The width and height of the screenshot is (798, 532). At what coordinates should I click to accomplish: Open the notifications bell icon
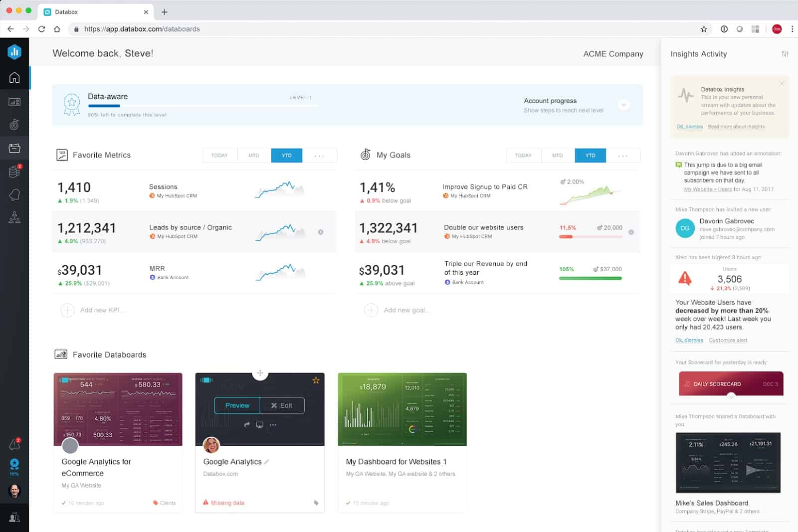(15, 194)
